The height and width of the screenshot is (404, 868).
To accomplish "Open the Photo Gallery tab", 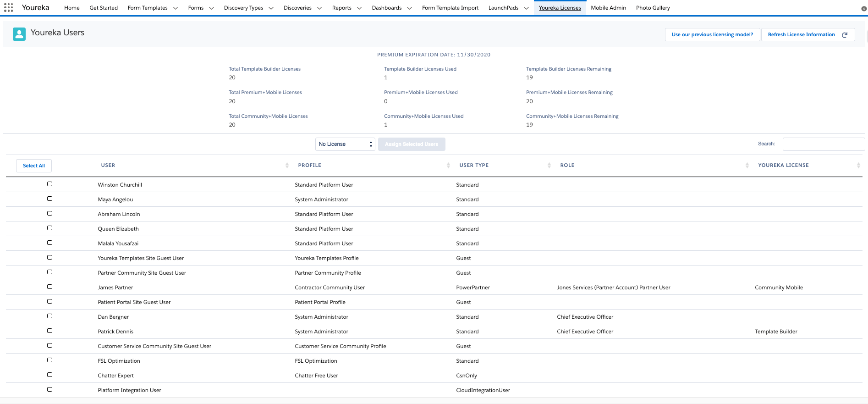I will click(x=653, y=8).
